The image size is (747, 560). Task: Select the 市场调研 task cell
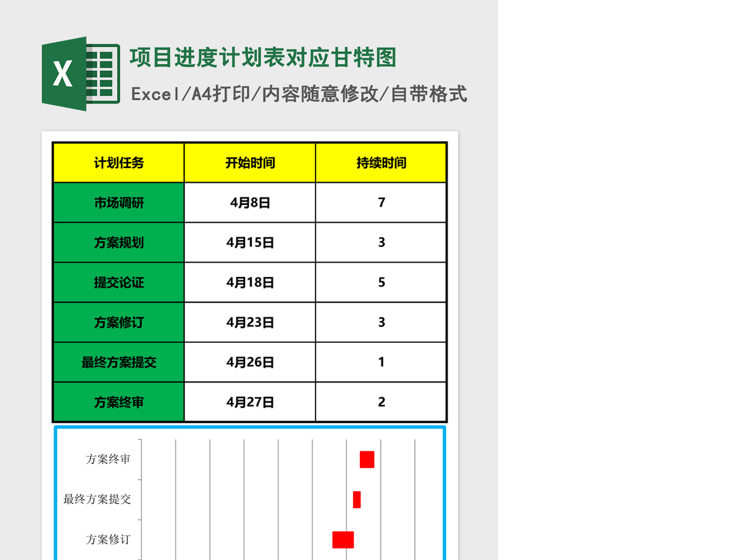click(119, 203)
